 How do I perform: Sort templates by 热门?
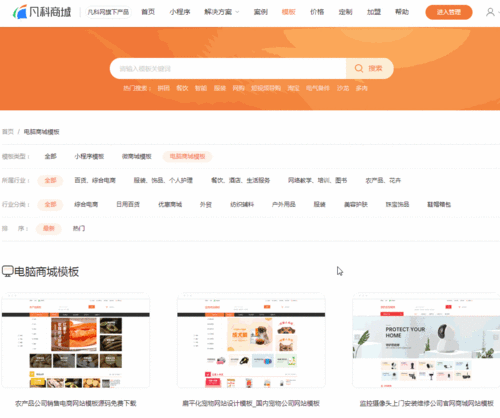pos(79,228)
